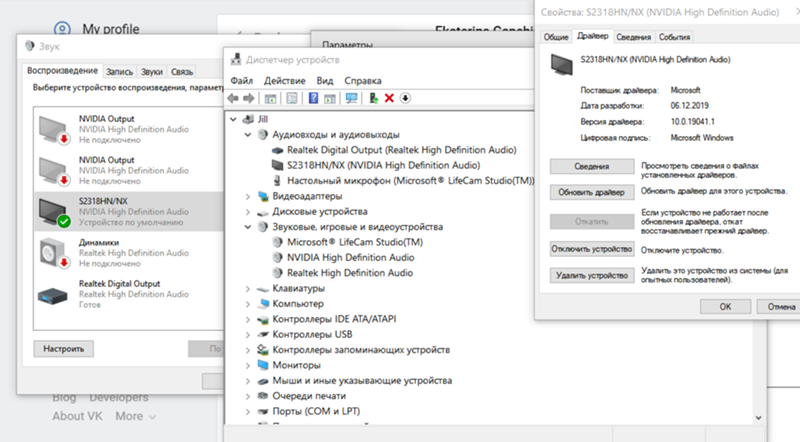This screenshot has width=800, height=442.
Task: Open Properties via Device Manager toolbar icon
Action: click(x=292, y=98)
